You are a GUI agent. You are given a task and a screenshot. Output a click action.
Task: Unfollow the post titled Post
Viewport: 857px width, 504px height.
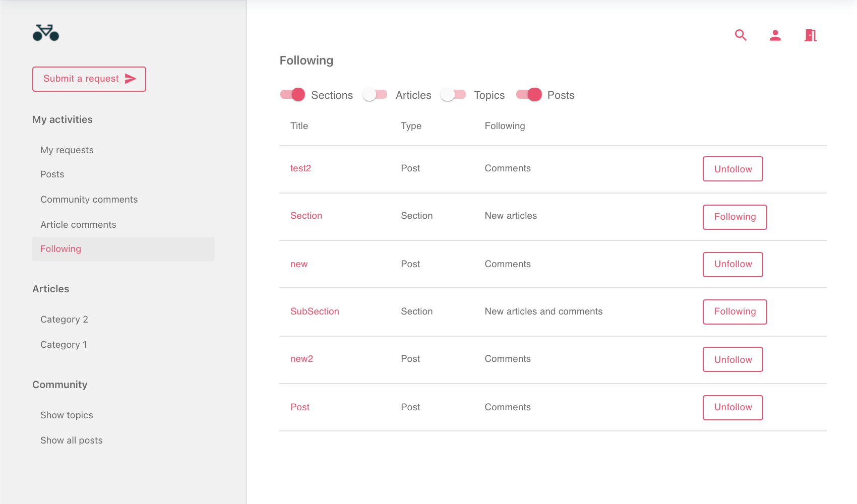click(x=732, y=408)
